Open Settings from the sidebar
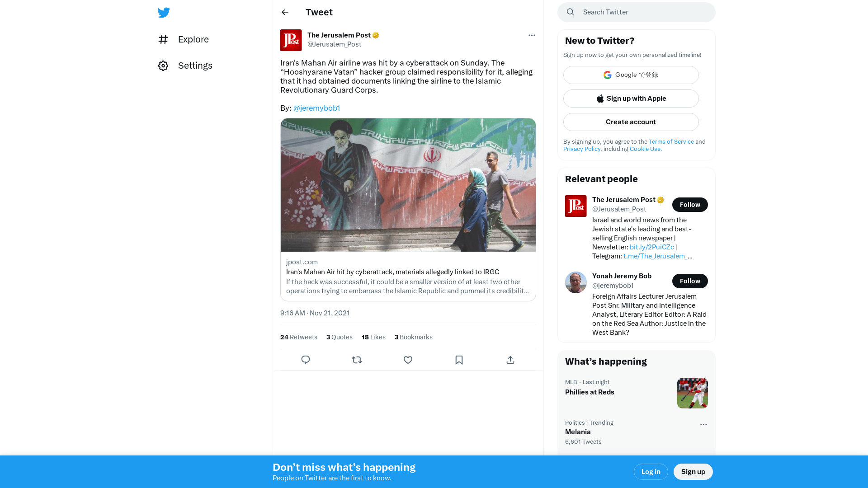Viewport: 868px width, 488px height. pyautogui.click(x=185, y=66)
